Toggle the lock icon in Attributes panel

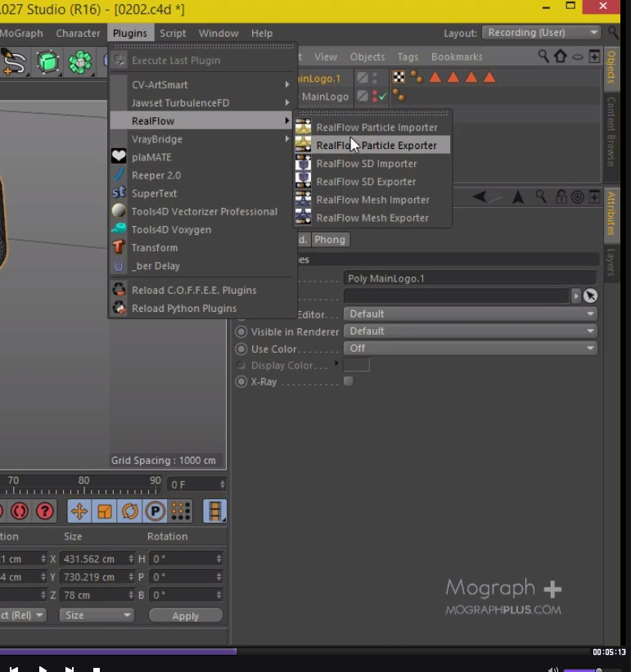pos(561,196)
